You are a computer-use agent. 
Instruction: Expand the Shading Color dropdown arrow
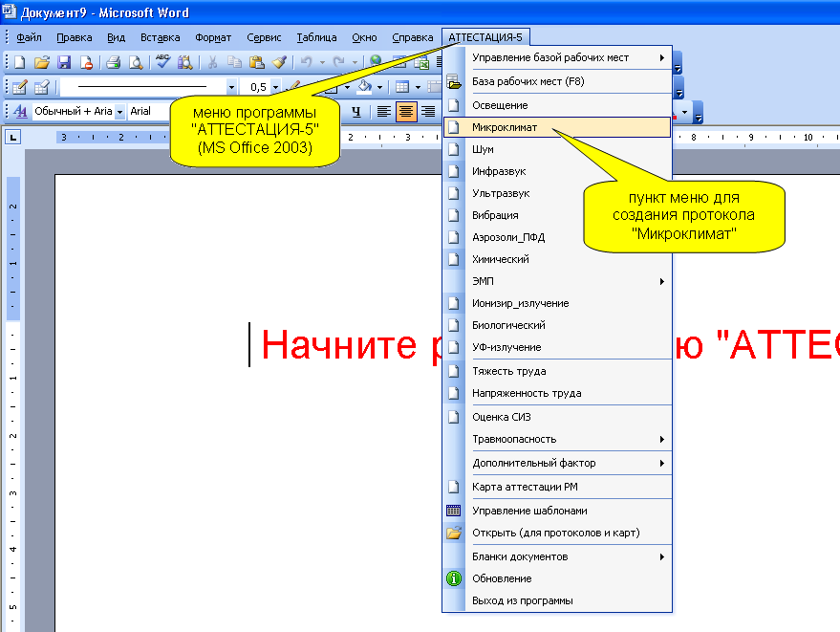point(379,87)
